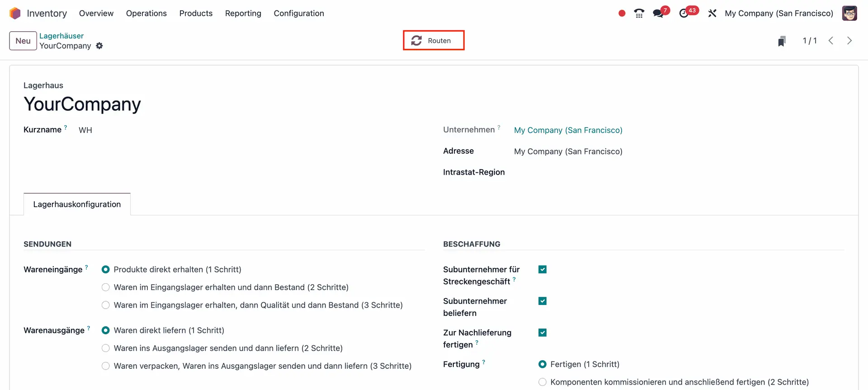Toggle 'Zur Nachlieferung fertigen' checkbox
Screen dimensions: 868x390
pyautogui.click(x=542, y=333)
